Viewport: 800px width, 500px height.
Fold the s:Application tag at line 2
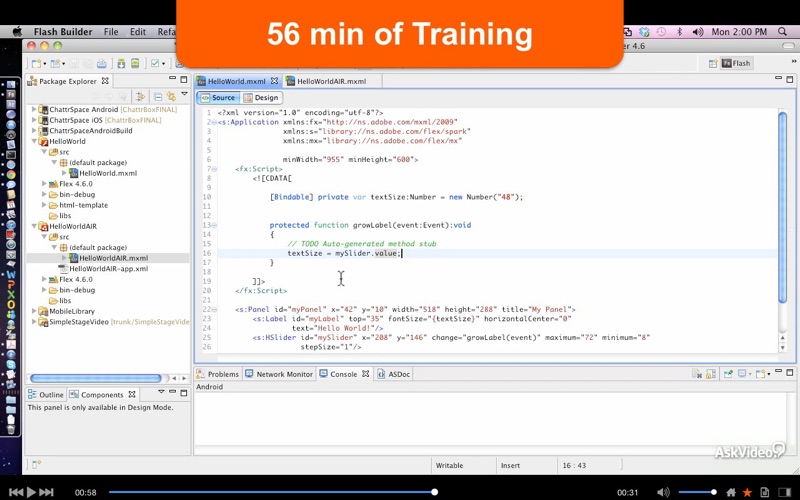click(214, 122)
